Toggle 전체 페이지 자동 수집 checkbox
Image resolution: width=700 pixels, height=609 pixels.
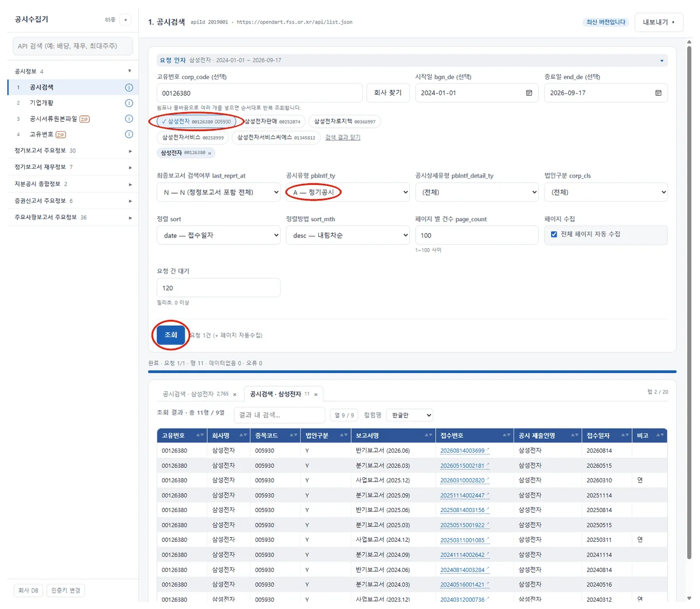pyautogui.click(x=554, y=234)
